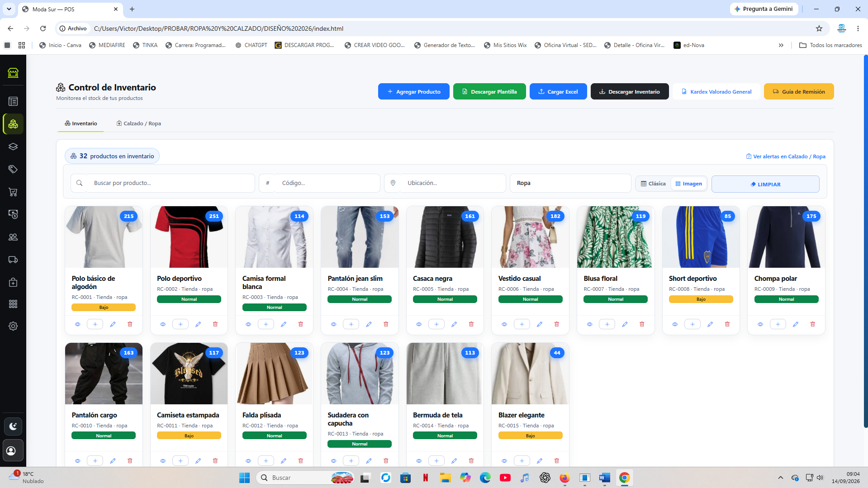Switch to Imagen view

(x=688, y=184)
